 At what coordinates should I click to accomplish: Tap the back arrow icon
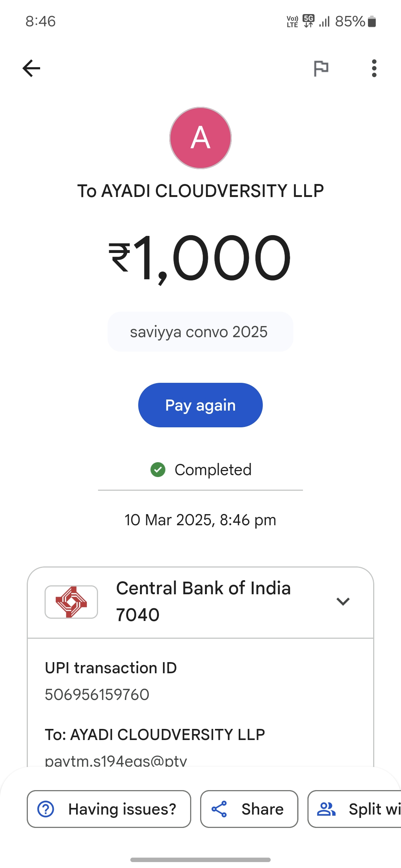coord(32,68)
